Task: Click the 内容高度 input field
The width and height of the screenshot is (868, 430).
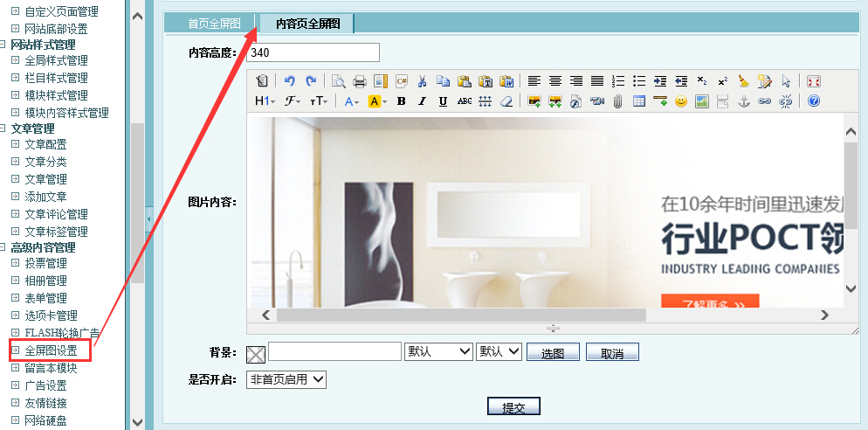Action: point(313,52)
